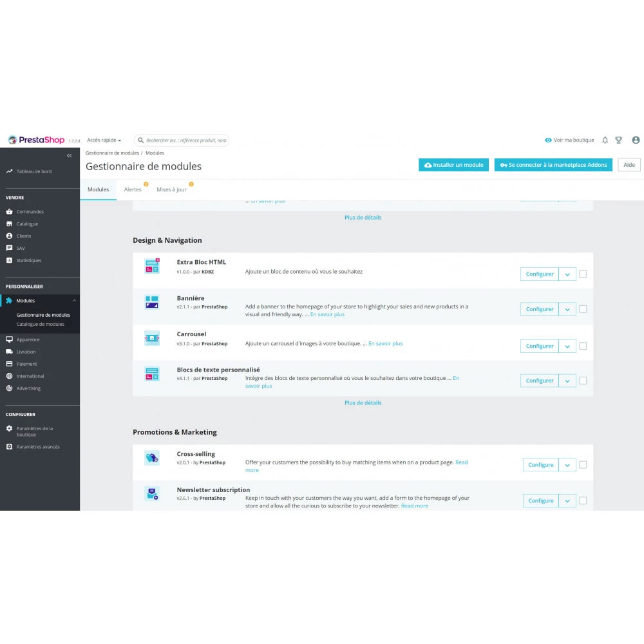Click Installer un module button
The image size is (644, 644).
(x=453, y=165)
